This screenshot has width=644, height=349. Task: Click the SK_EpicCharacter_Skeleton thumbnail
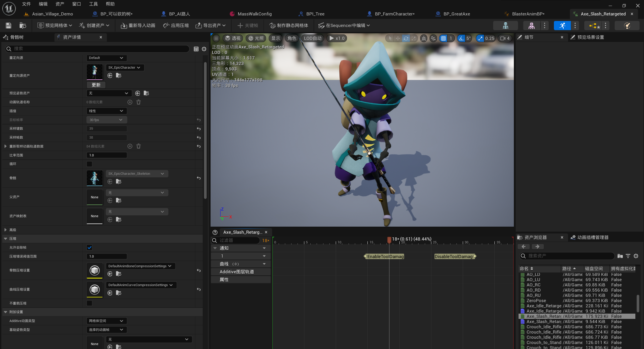point(95,178)
